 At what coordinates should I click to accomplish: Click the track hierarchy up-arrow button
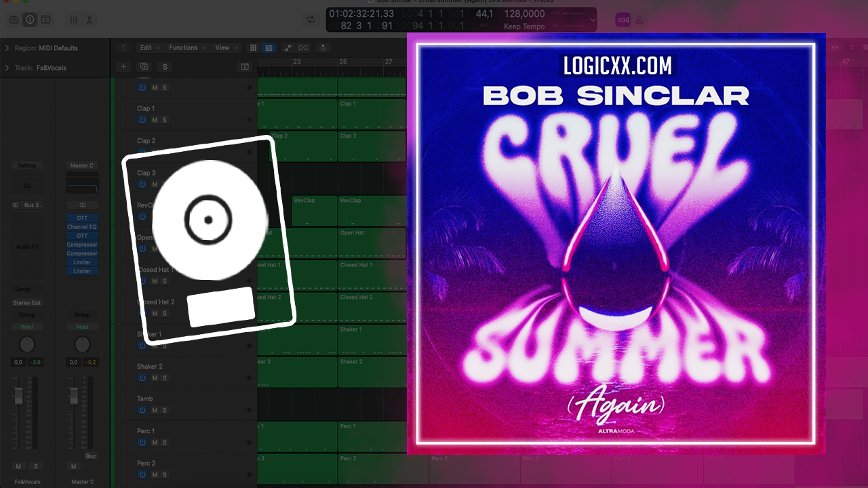(123, 47)
